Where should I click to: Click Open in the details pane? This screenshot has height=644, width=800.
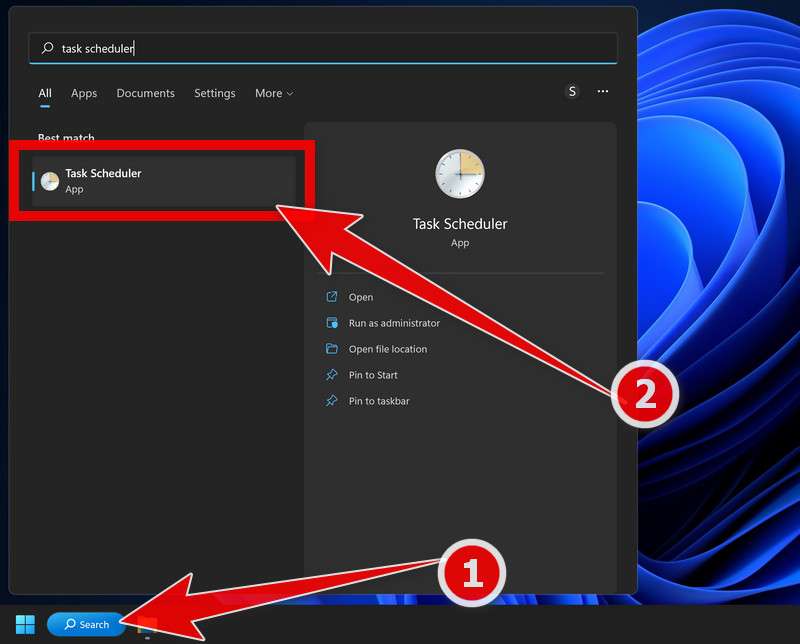click(361, 297)
